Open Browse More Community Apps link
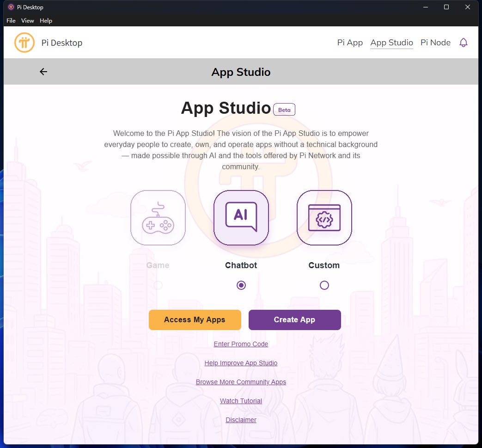Image resolution: width=482 pixels, height=448 pixels. point(241,382)
